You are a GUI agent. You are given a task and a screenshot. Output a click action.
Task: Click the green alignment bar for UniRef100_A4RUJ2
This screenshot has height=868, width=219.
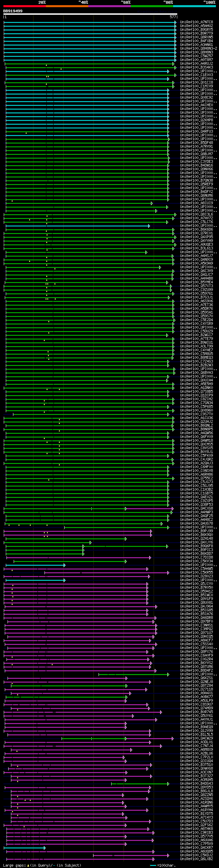tap(90, 64)
